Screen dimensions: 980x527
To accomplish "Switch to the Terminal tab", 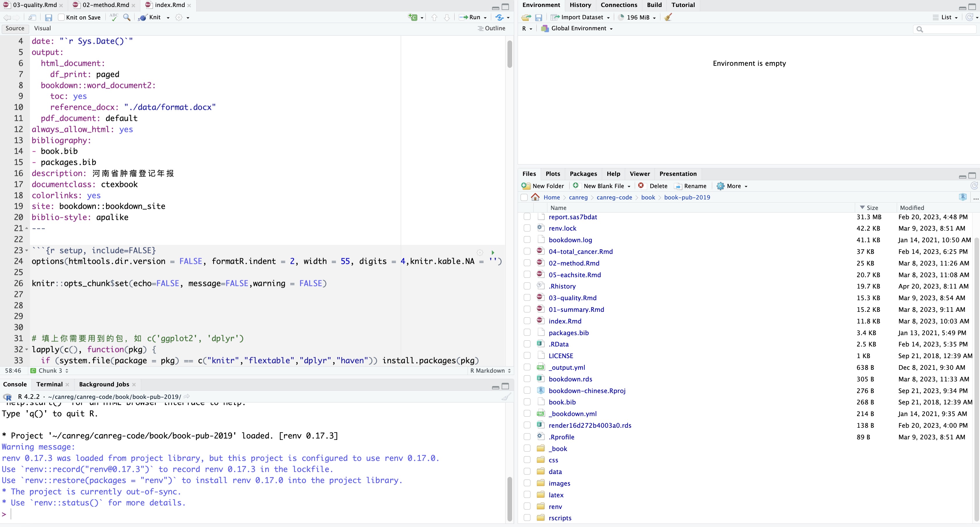I will 49,384.
